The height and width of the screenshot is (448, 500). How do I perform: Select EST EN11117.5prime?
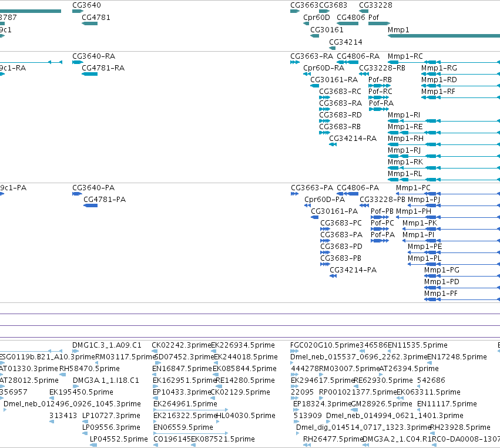tap(447, 404)
